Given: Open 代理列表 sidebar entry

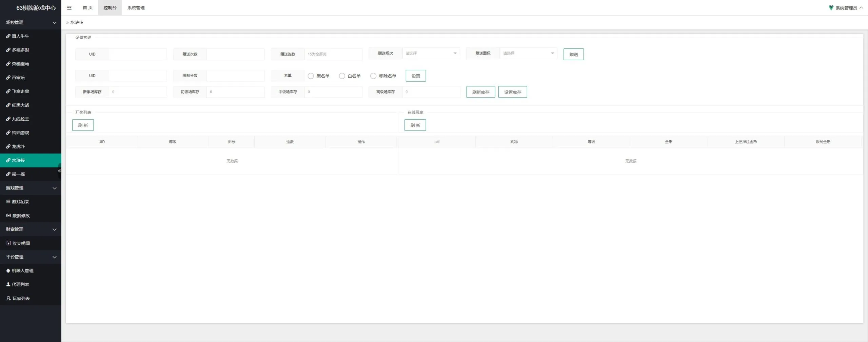Looking at the screenshot, I should pos(31,284).
